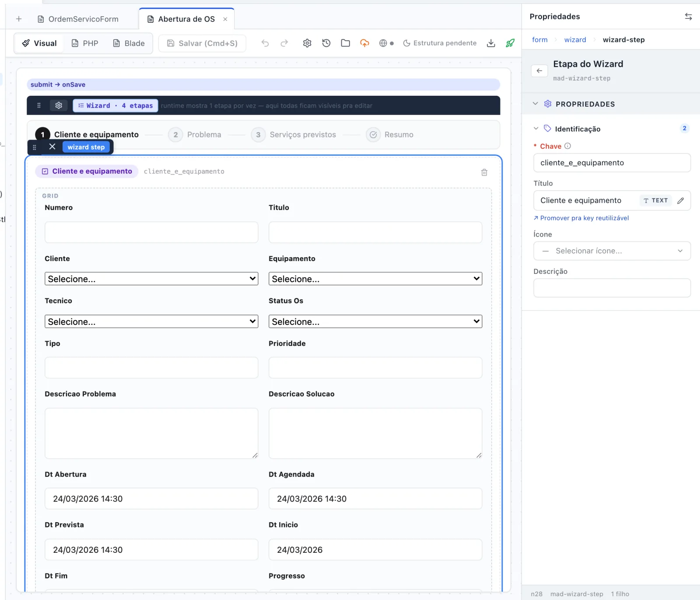Click the globe language icon
The image size is (700, 600).
click(x=383, y=43)
